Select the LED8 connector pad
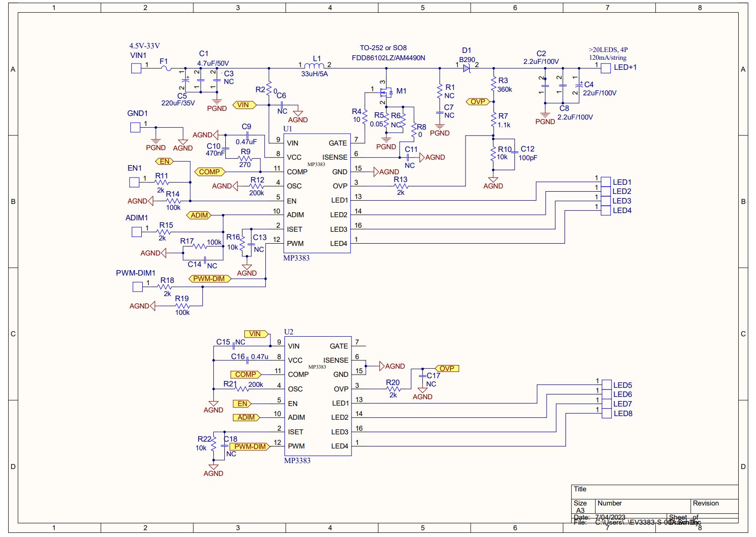The height and width of the screenshot is (537, 756). coord(606,414)
